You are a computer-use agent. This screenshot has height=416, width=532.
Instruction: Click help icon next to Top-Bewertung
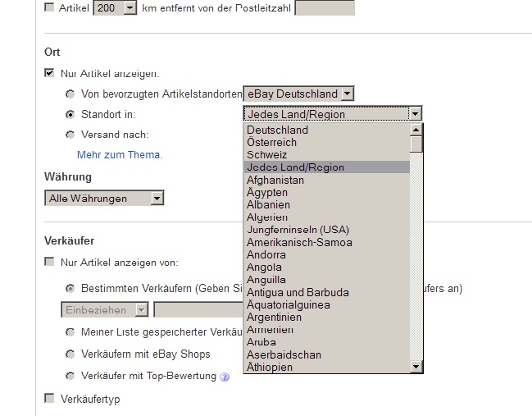click(225, 377)
